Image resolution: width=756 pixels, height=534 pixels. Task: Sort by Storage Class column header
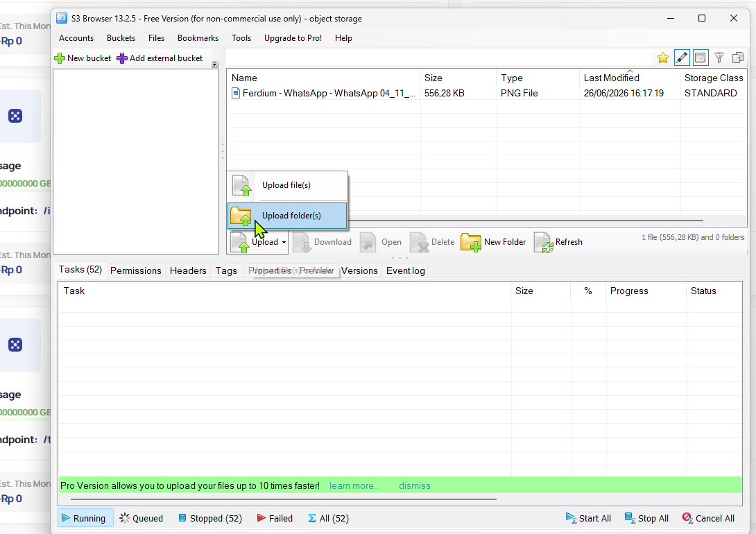(714, 78)
